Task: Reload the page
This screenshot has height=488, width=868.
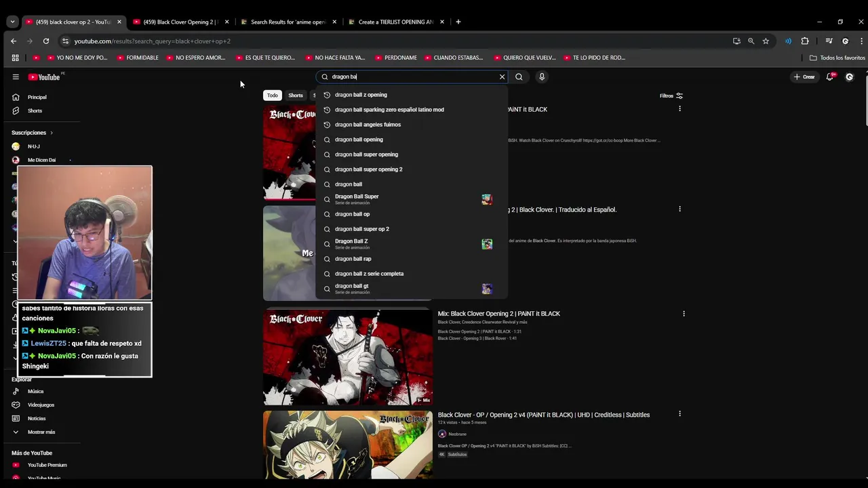Action: pos(45,41)
